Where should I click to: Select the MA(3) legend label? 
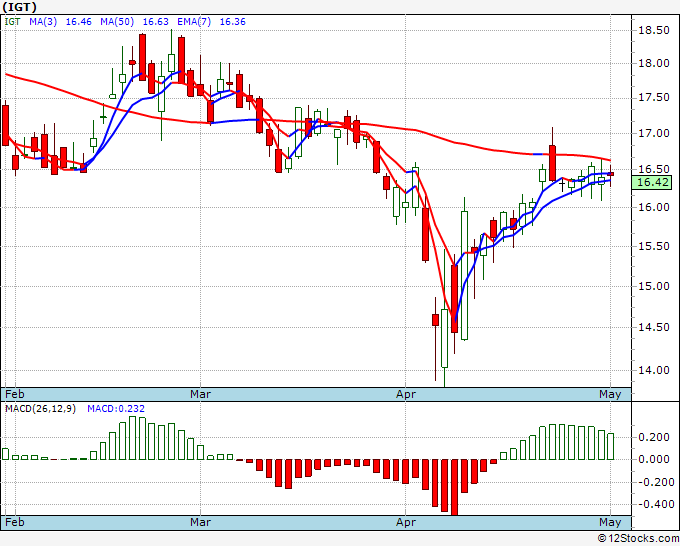43,22
